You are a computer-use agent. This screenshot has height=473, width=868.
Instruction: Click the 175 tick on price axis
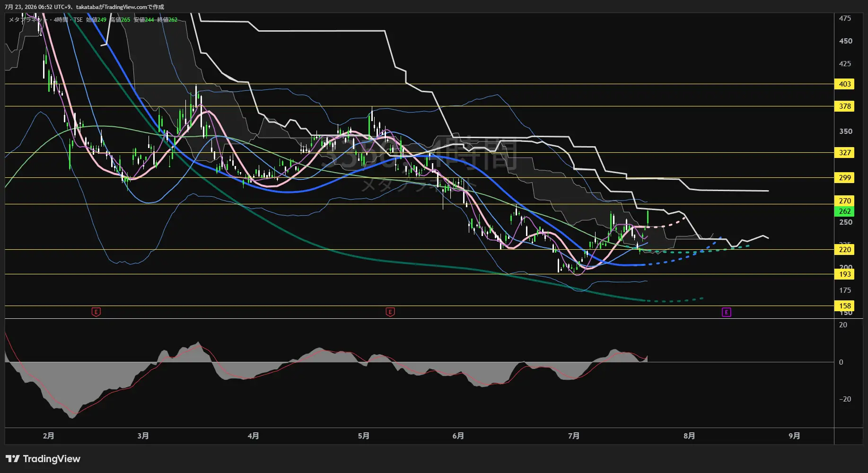845,290
